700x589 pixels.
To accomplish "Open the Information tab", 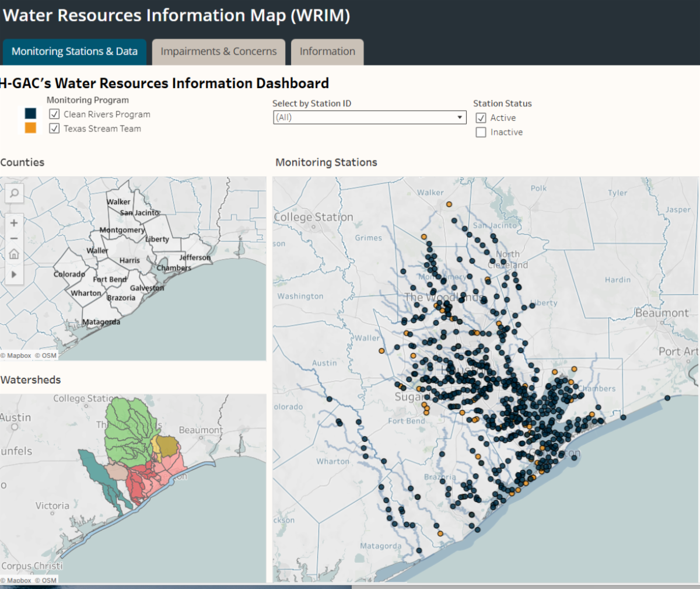I will (327, 51).
